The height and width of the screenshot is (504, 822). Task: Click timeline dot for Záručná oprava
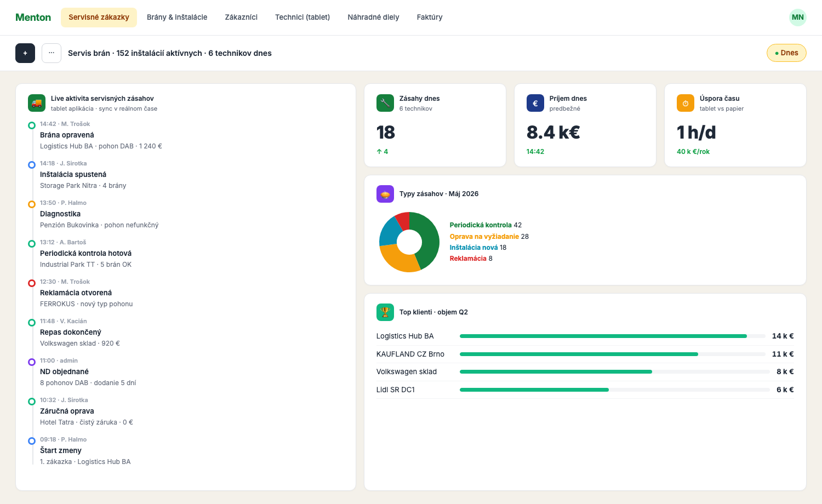click(x=32, y=402)
